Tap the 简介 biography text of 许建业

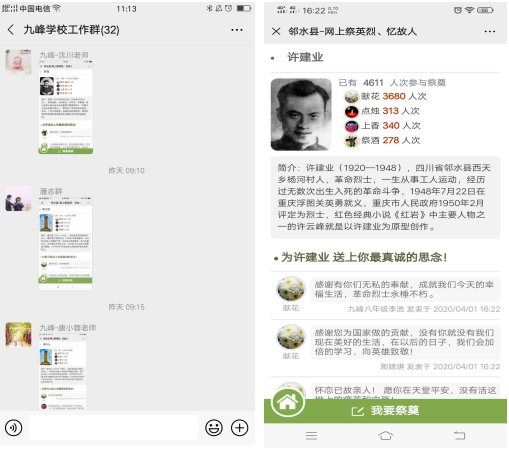[x=385, y=197]
